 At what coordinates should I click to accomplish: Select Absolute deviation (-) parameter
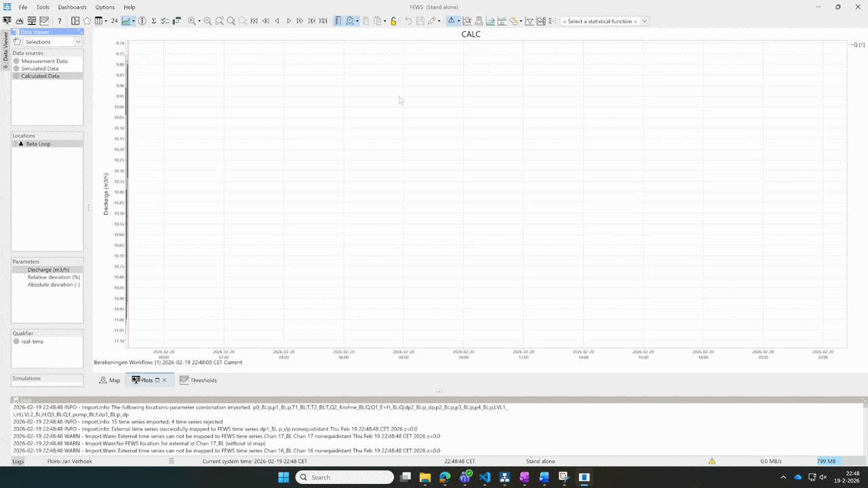[x=54, y=285]
